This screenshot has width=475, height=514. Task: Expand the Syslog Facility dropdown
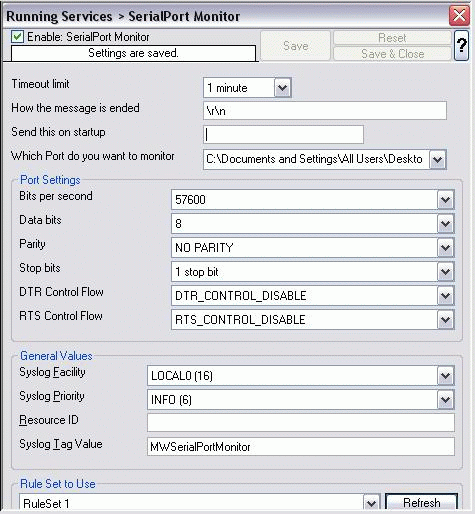(x=445, y=376)
